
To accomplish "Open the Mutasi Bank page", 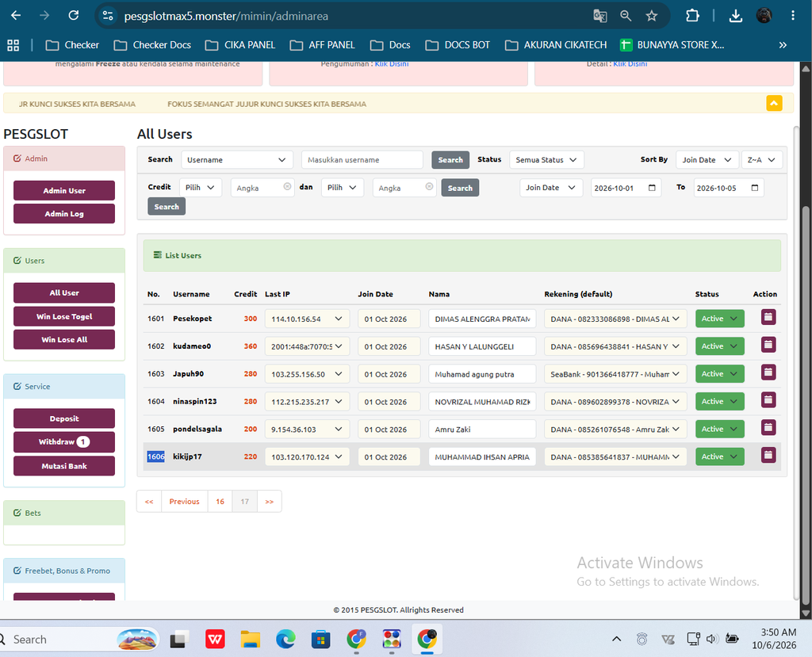I will pos(64,466).
